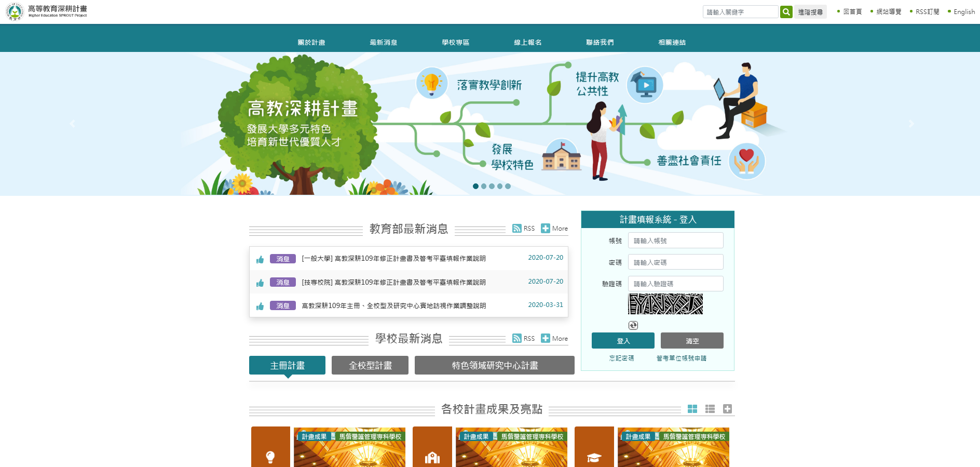Select the 主冊計畫 tab
This screenshot has height=467, width=980.
click(287, 365)
